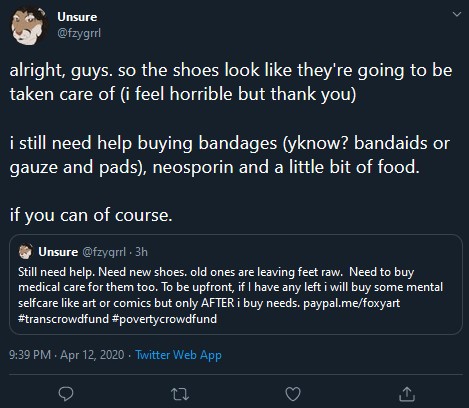Click the 'if you can of course' line

[91, 215]
